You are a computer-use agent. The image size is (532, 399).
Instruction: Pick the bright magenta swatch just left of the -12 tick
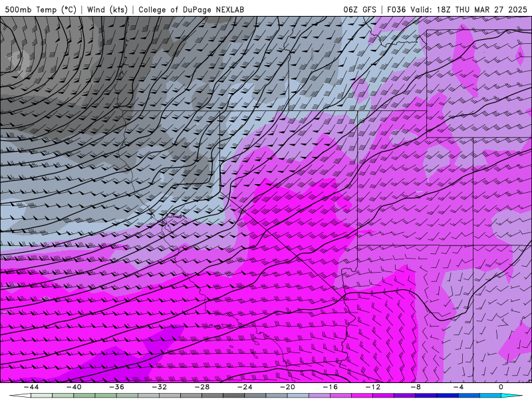click(362, 396)
